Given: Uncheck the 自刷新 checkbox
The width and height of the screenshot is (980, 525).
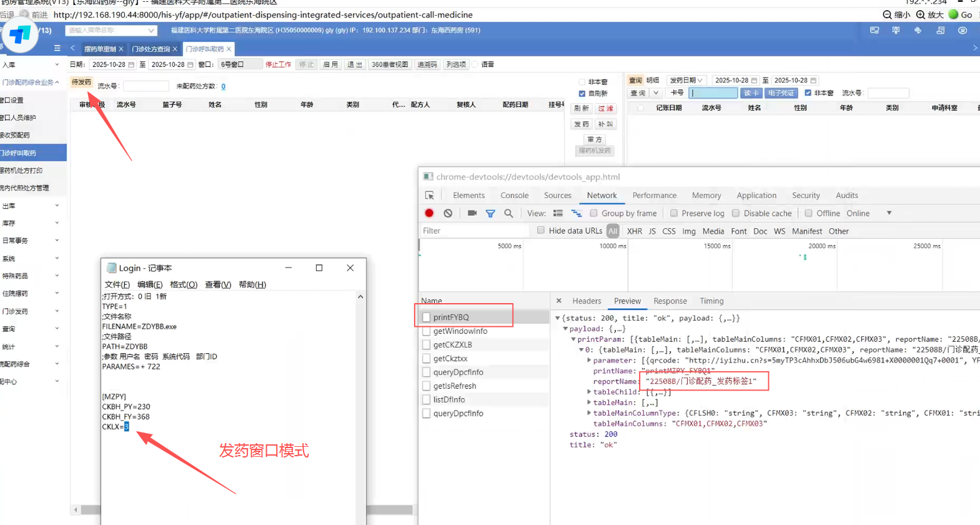Looking at the screenshot, I should [x=582, y=94].
